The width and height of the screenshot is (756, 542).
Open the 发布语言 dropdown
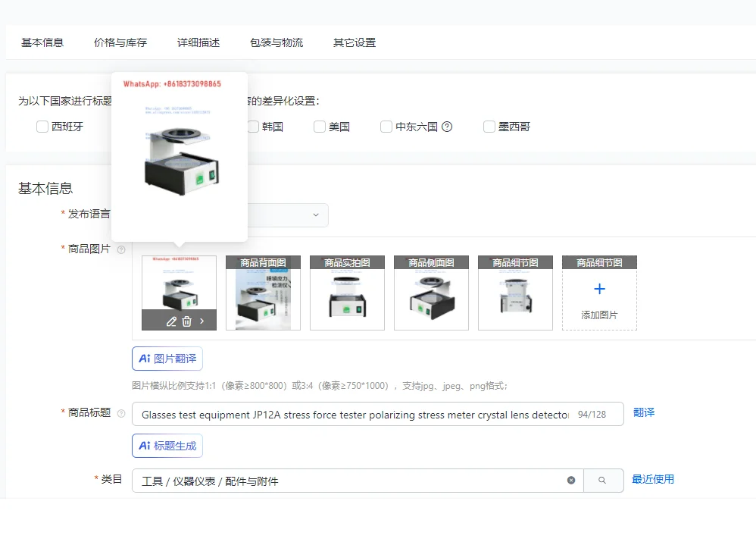(x=288, y=215)
